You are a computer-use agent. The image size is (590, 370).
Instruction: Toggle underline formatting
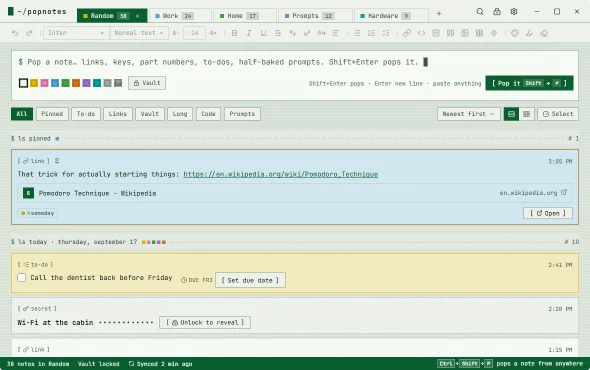click(x=263, y=33)
